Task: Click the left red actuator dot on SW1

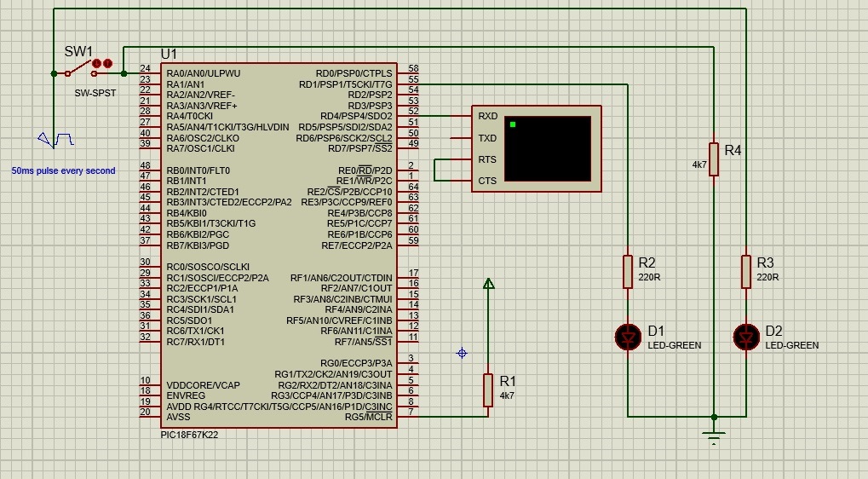Action: click(96, 63)
